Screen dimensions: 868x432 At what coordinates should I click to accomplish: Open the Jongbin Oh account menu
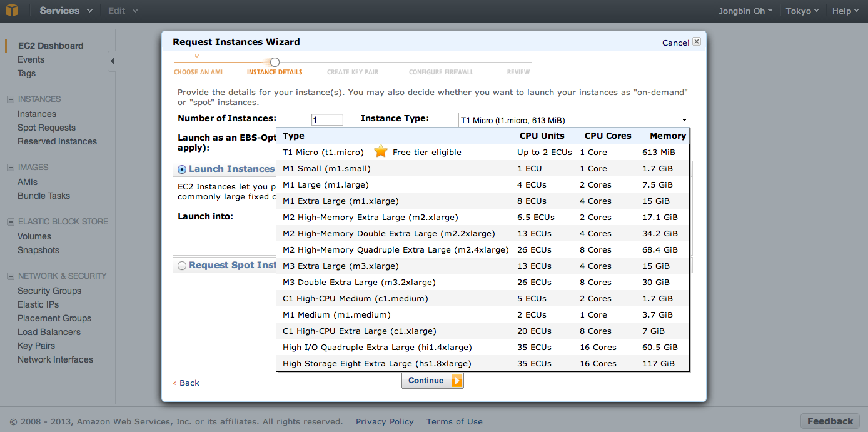click(x=745, y=11)
